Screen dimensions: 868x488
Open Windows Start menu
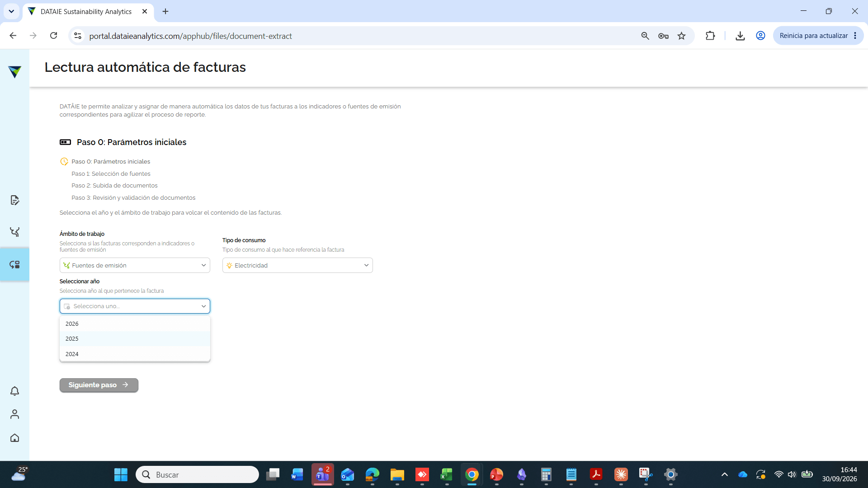(x=121, y=474)
